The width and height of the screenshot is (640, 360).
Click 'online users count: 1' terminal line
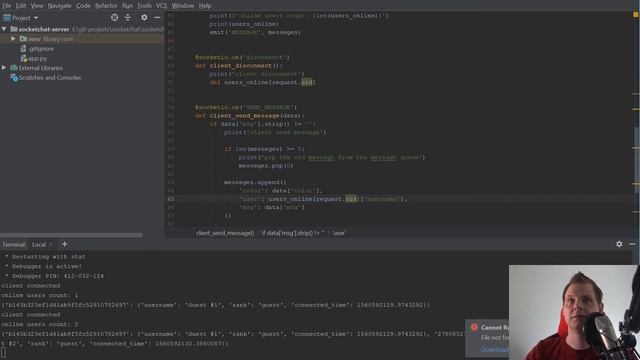coord(40,295)
